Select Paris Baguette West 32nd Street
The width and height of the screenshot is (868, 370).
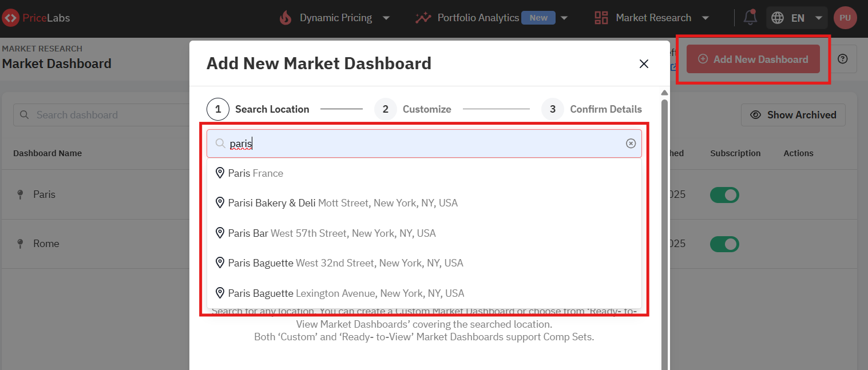click(x=424, y=263)
